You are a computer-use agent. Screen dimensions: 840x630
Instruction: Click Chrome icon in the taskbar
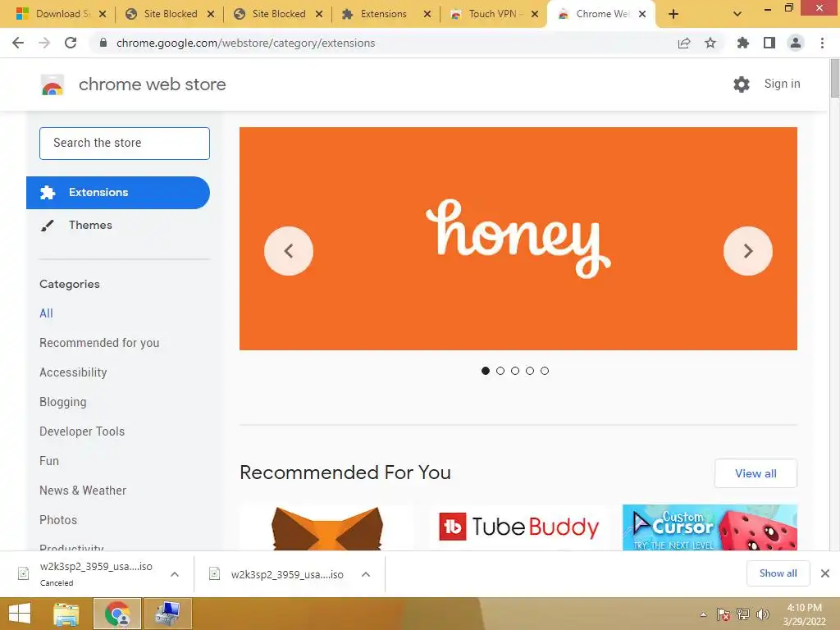pos(117,614)
